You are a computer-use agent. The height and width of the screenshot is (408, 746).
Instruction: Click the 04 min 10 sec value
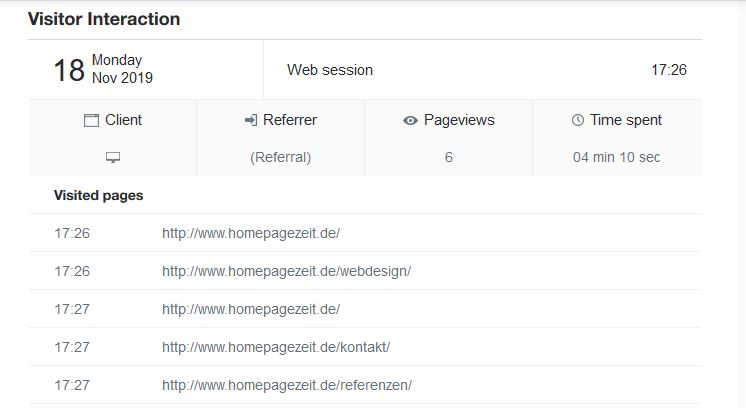(x=616, y=157)
